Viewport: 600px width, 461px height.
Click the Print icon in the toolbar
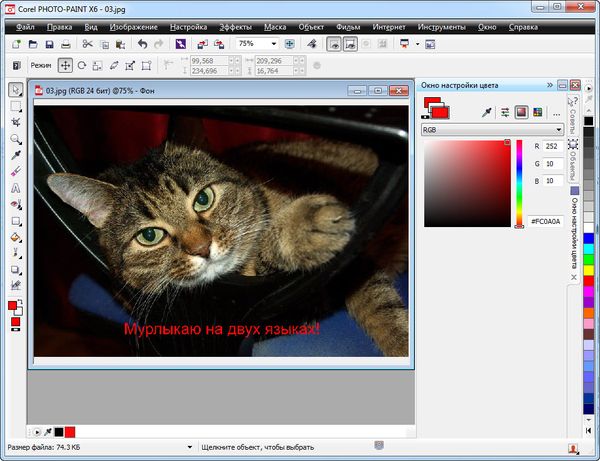coord(66,45)
